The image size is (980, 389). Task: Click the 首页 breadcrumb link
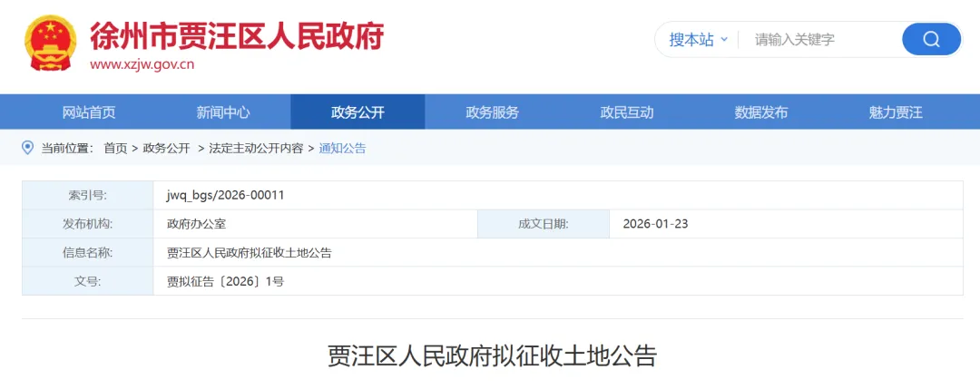(x=115, y=149)
